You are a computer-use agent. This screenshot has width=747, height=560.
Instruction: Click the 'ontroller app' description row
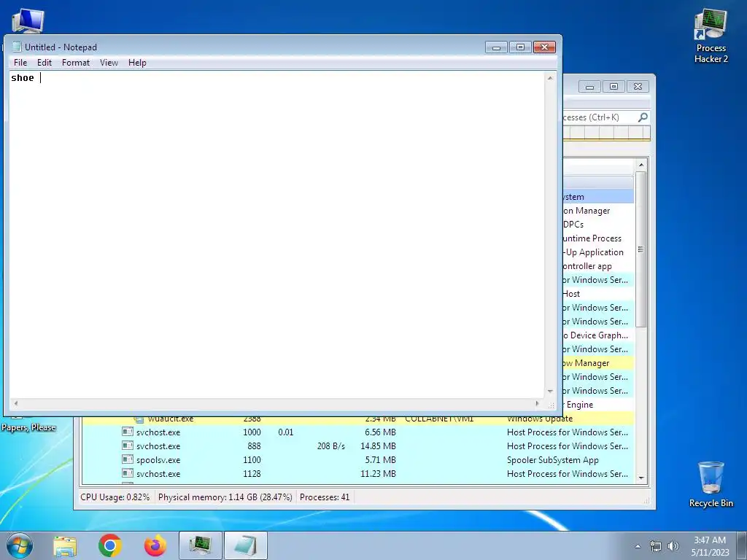[x=598, y=265]
